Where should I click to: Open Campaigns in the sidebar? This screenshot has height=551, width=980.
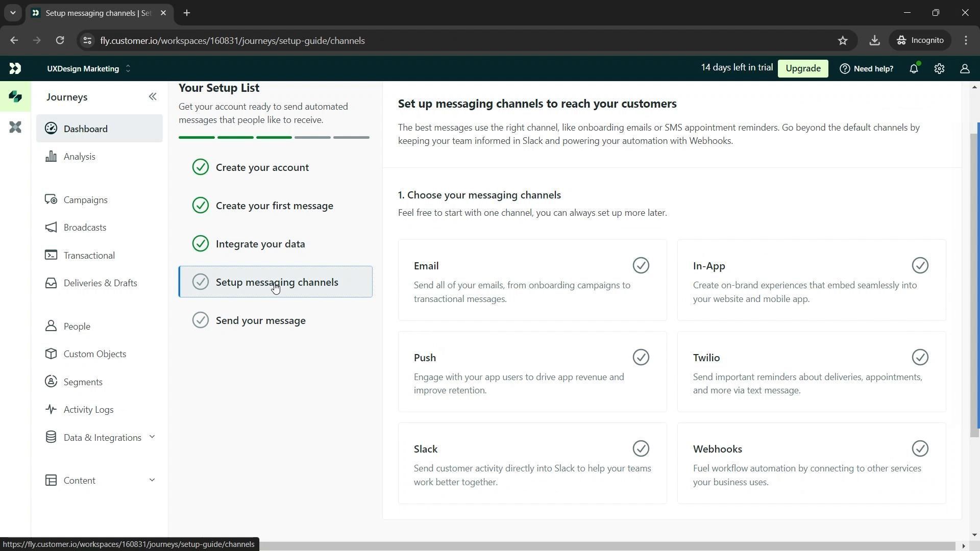pyautogui.click(x=85, y=200)
